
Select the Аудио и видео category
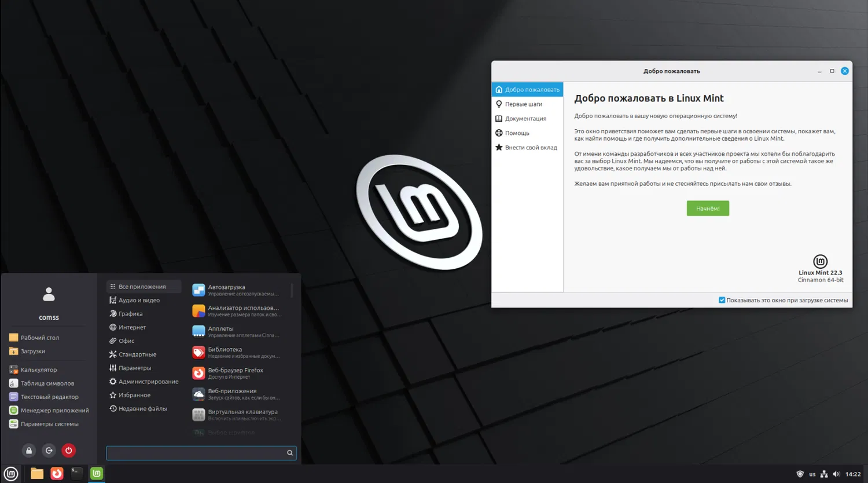point(144,300)
